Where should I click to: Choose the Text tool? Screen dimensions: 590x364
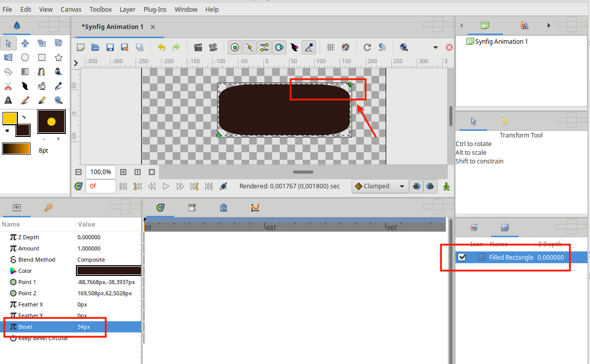[8, 100]
